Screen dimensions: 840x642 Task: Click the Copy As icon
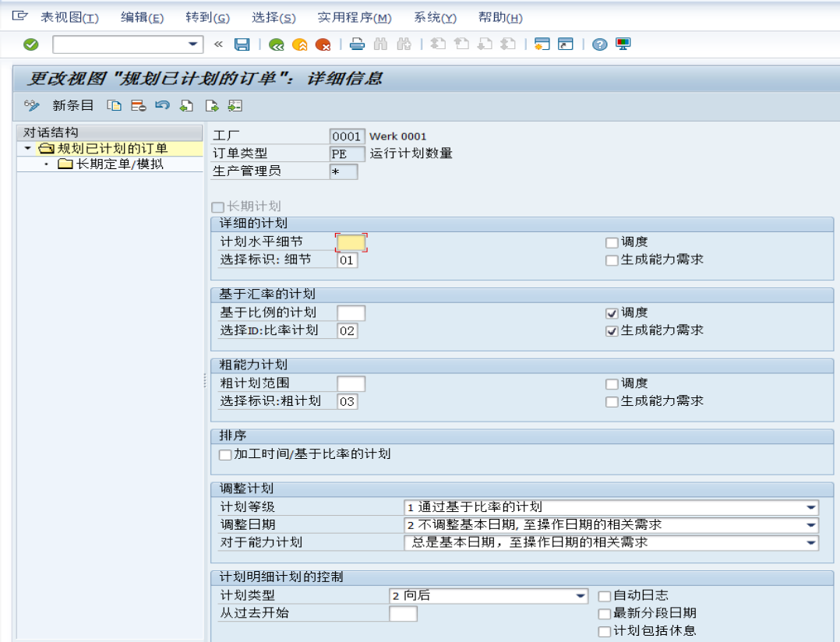114,105
